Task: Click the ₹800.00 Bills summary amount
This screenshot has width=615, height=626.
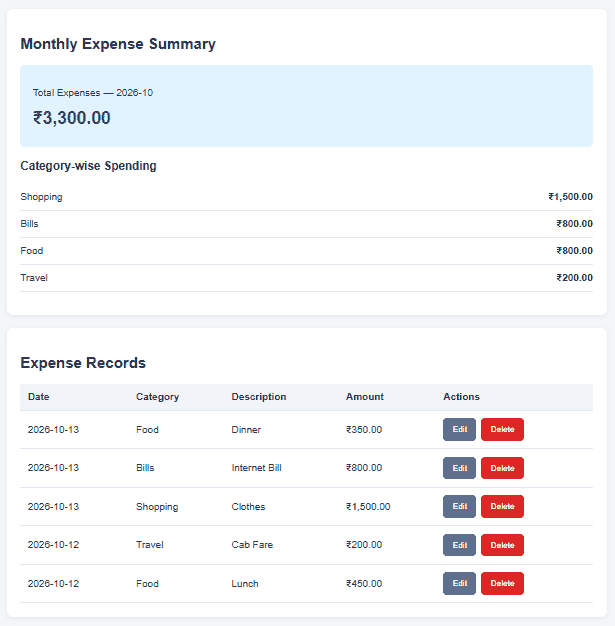Action: 574,224
